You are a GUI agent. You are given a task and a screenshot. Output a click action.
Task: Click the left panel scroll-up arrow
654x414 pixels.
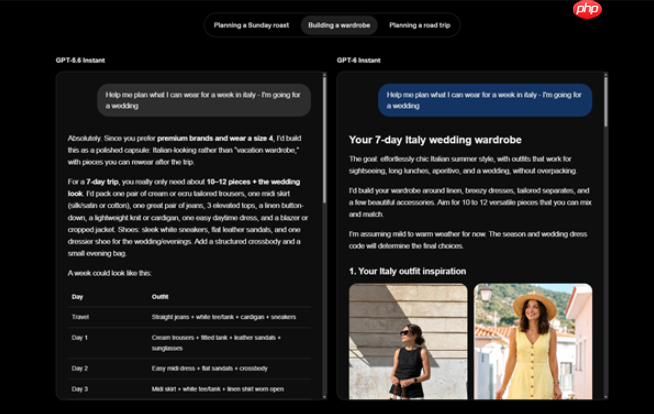click(x=324, y=75)
